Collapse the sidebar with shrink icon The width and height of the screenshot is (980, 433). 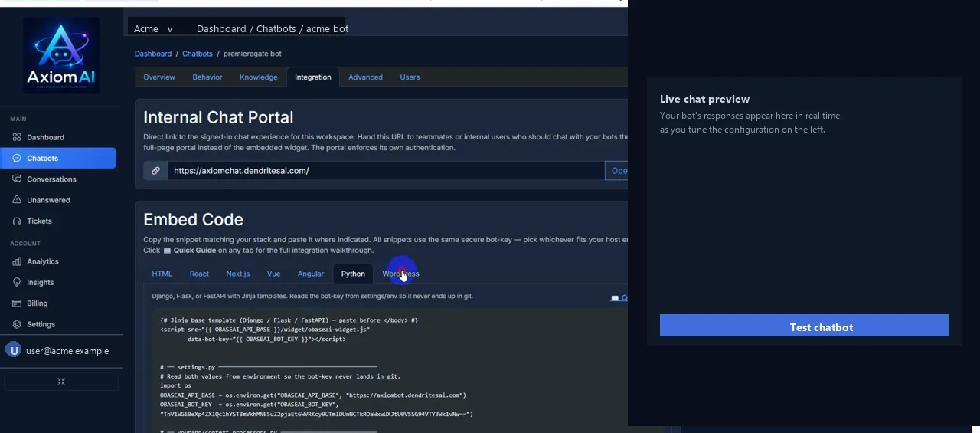click(61, 381)
